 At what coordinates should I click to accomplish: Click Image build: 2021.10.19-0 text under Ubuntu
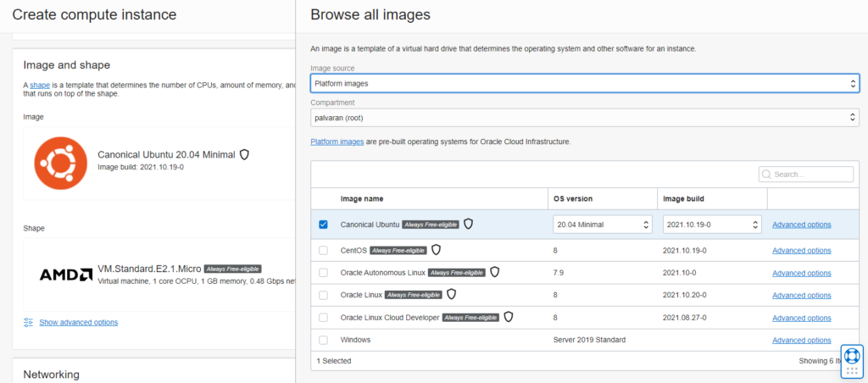click(x=141, y=167)
